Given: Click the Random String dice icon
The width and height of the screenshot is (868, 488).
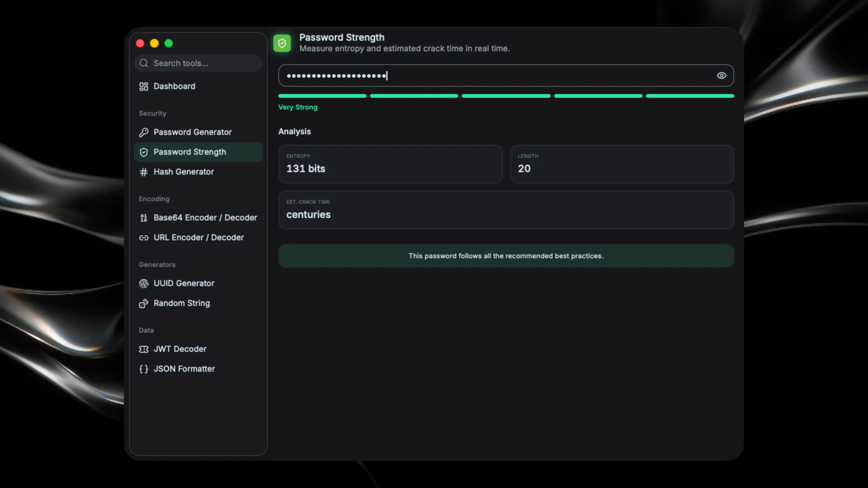Looking at the screenshot, I should tap(143, 303).
